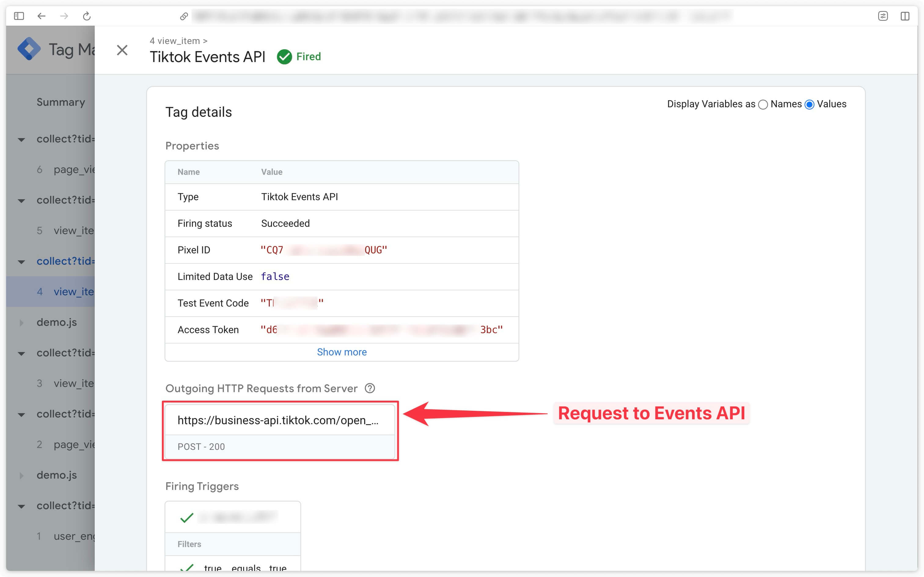The height and width of the screenshot is (577, 924).
Task: Click the browser address bar
Action: (462, 16)
